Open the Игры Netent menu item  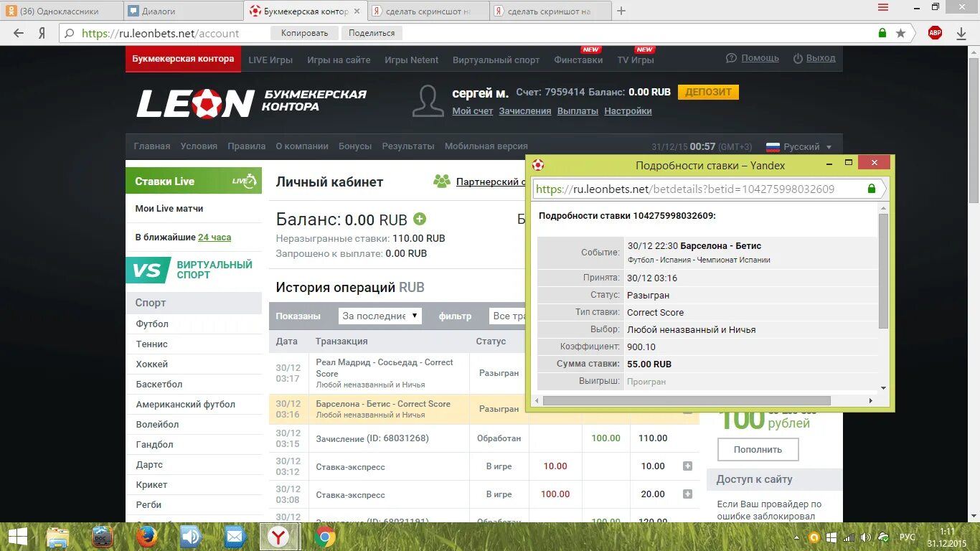coord(411,60)
